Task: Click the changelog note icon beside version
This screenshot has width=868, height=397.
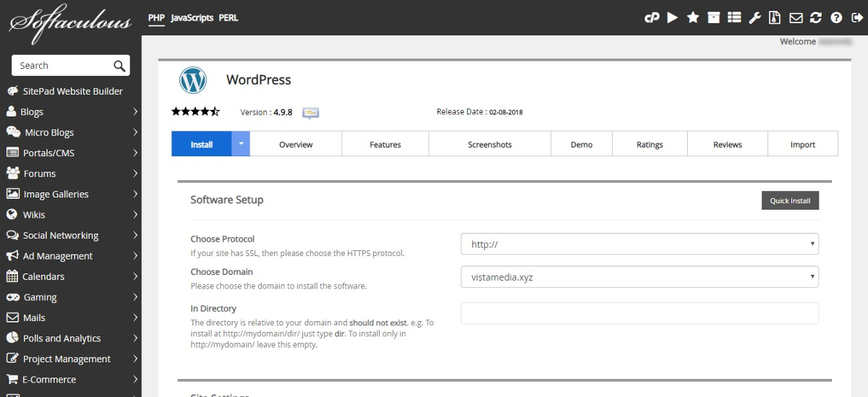Action: click(x=311, y=113)
